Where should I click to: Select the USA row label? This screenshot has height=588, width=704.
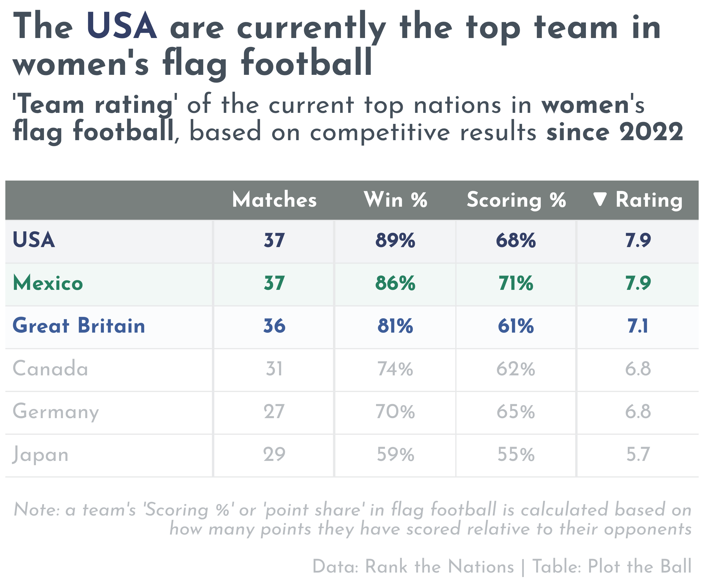pos(34,240)
